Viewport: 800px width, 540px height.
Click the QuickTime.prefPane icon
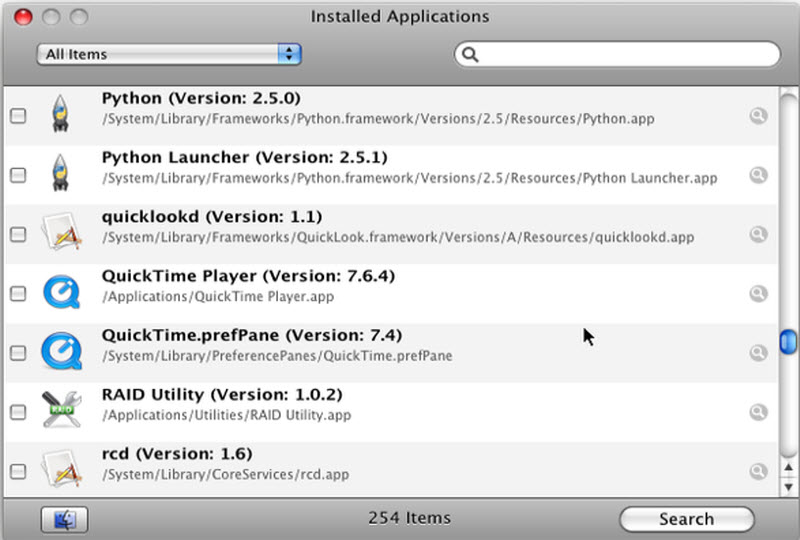(x=62, y=351)
